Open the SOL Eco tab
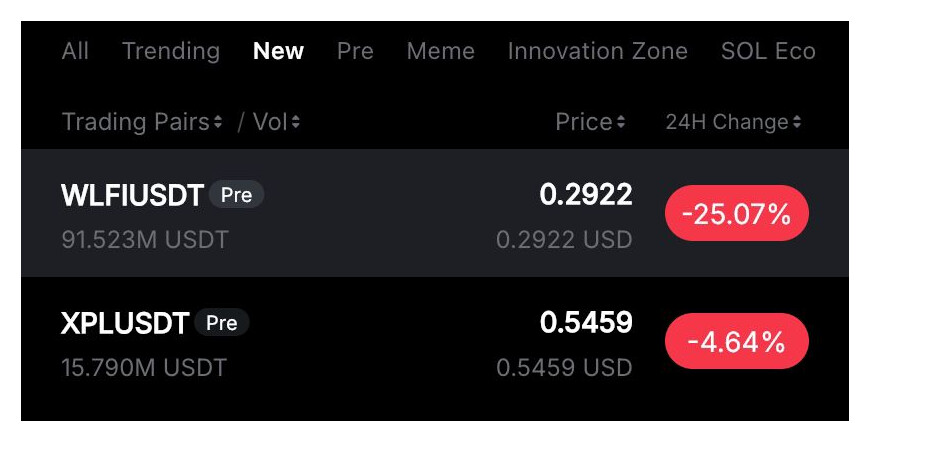 768,51
